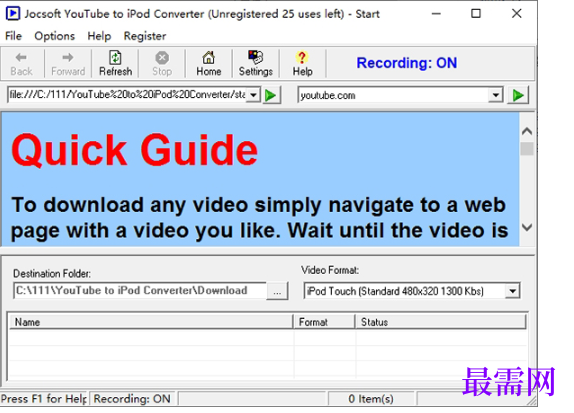This screenshot has height=413, width=574.
Task: Click the Stop loading toolbar icon
Action: coord(162,64)
